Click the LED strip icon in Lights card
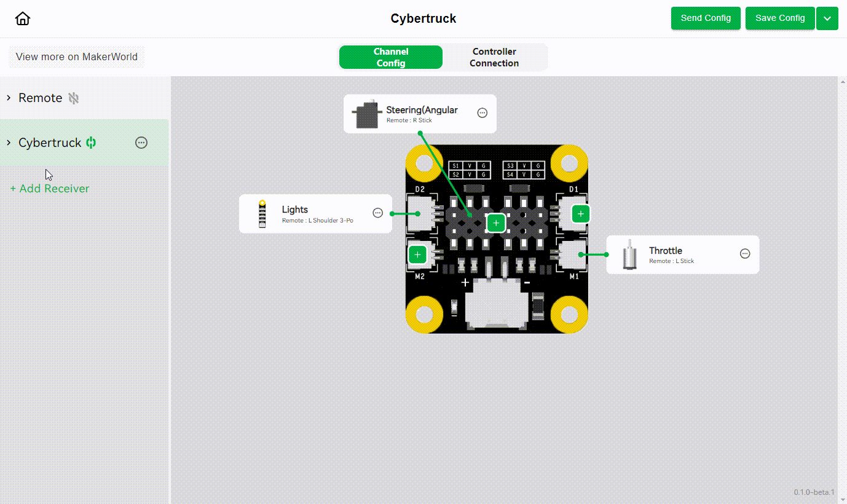The image size is (847, 504). [x=262, y=214]
